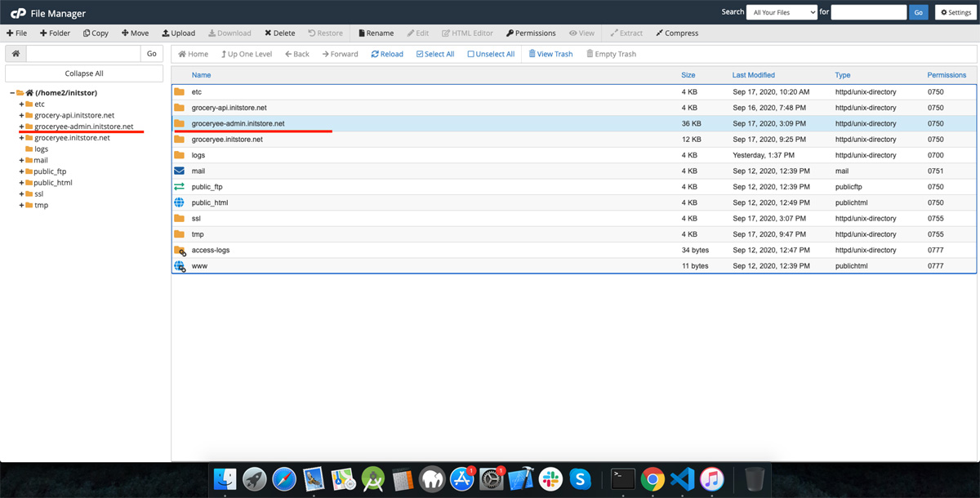Expand the public_html tree node
Screen dimensions: 980x498
21,183
